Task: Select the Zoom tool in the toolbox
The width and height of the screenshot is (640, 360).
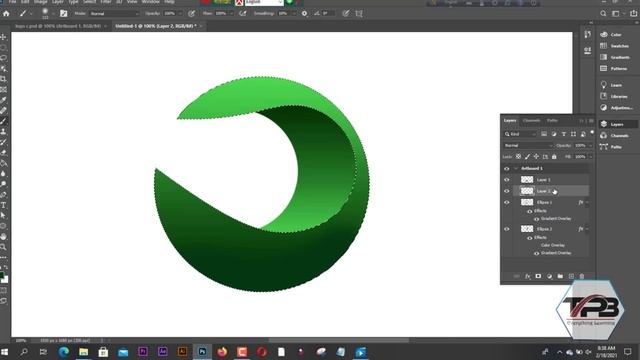Action: (x=3, y=247)
